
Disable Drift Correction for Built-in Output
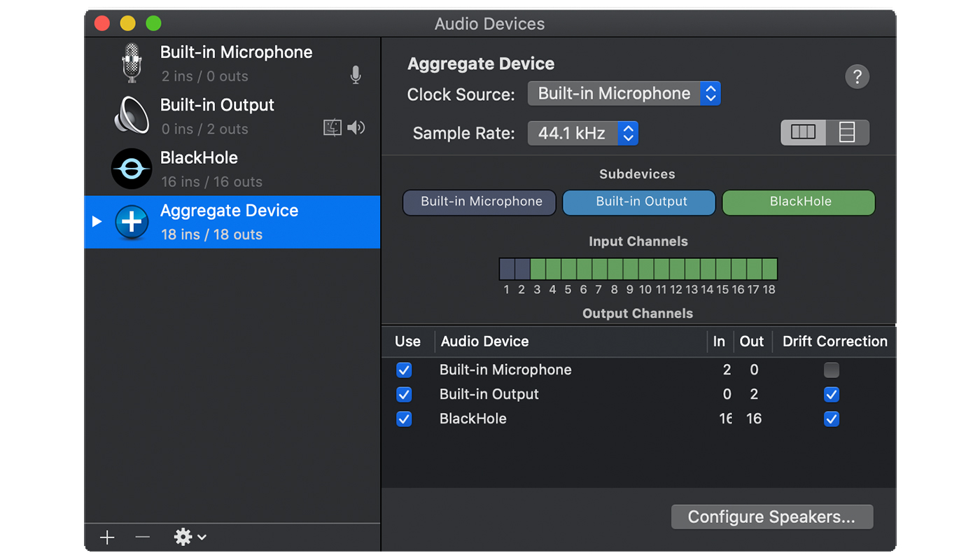(x=832, y=394)
